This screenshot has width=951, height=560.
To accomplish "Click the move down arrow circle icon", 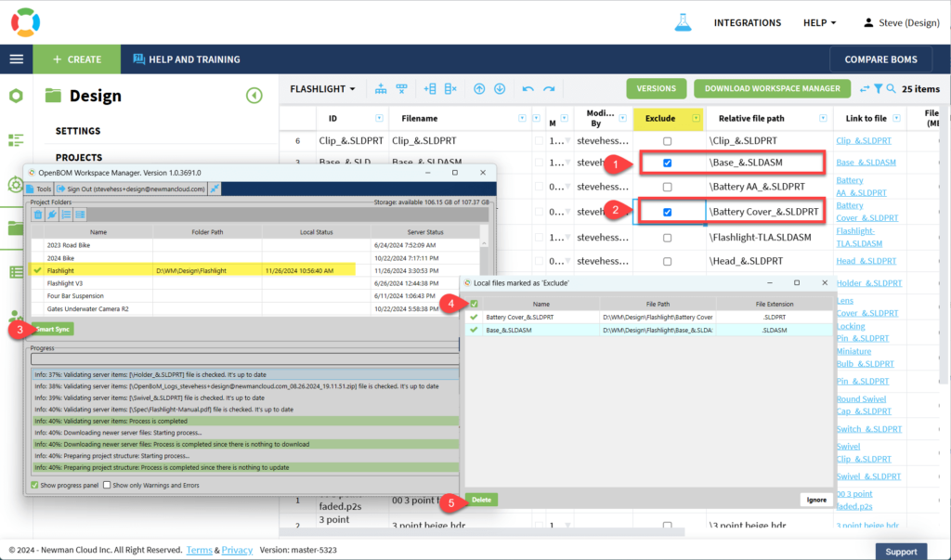I will point(500,89).
